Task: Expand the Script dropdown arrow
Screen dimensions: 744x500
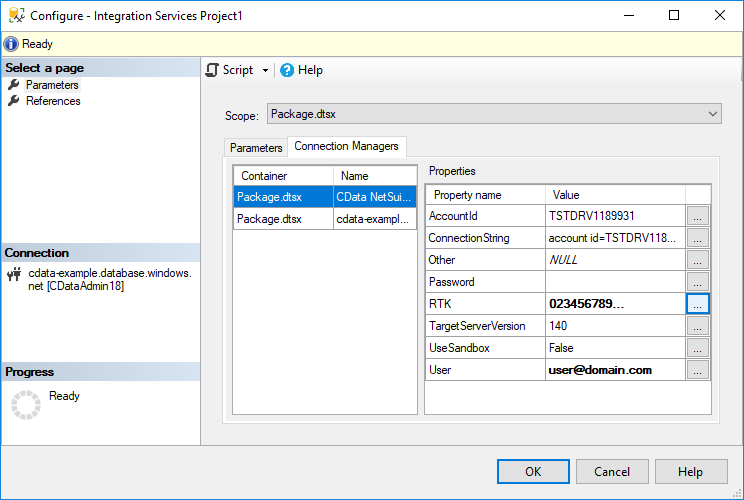Action: tap(265, 71)
